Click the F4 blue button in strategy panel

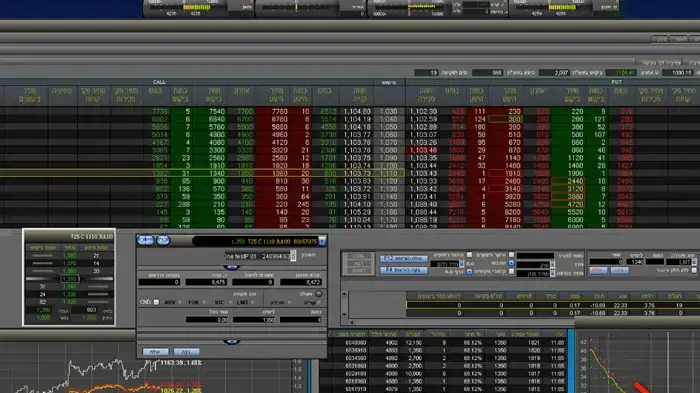tap(404, 270)
